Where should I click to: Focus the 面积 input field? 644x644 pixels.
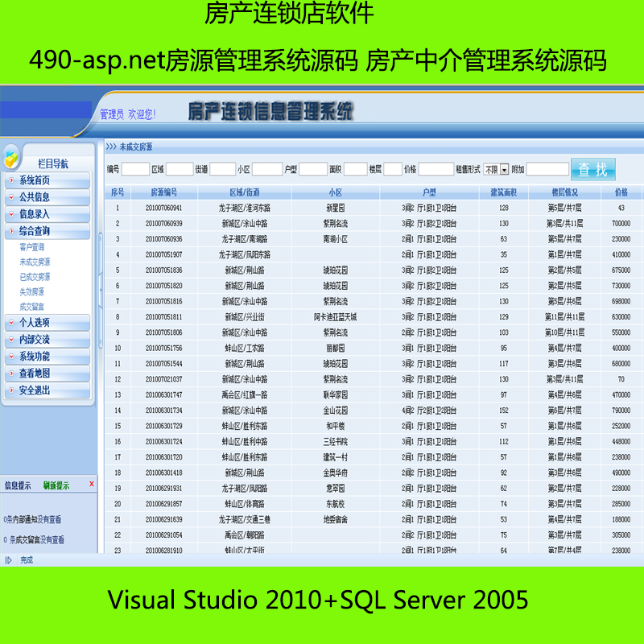coord(356,169)
